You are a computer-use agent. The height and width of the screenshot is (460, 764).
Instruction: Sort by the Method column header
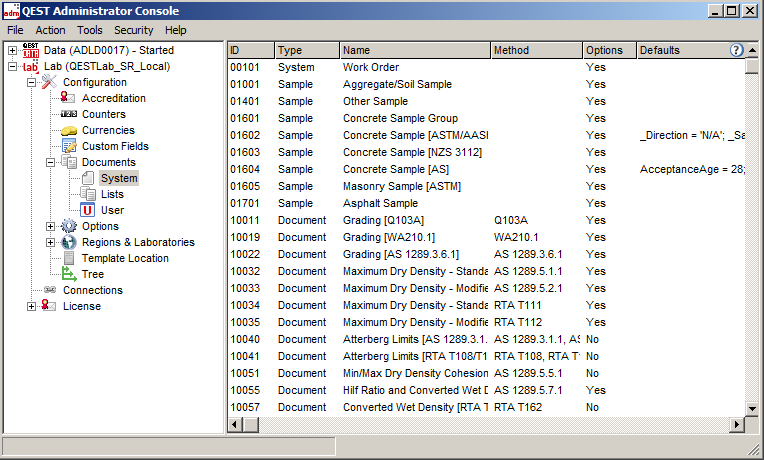pyautogui.click(x=535, y=50)
